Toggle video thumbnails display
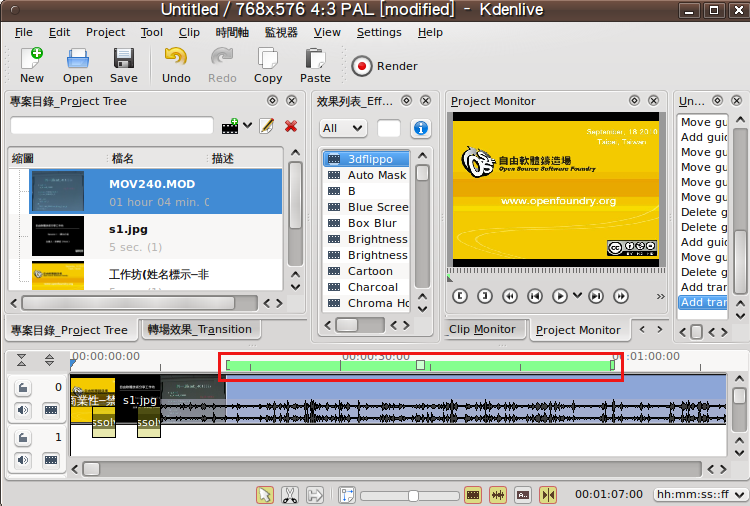The image size is (750, 506). pos(473,495)
